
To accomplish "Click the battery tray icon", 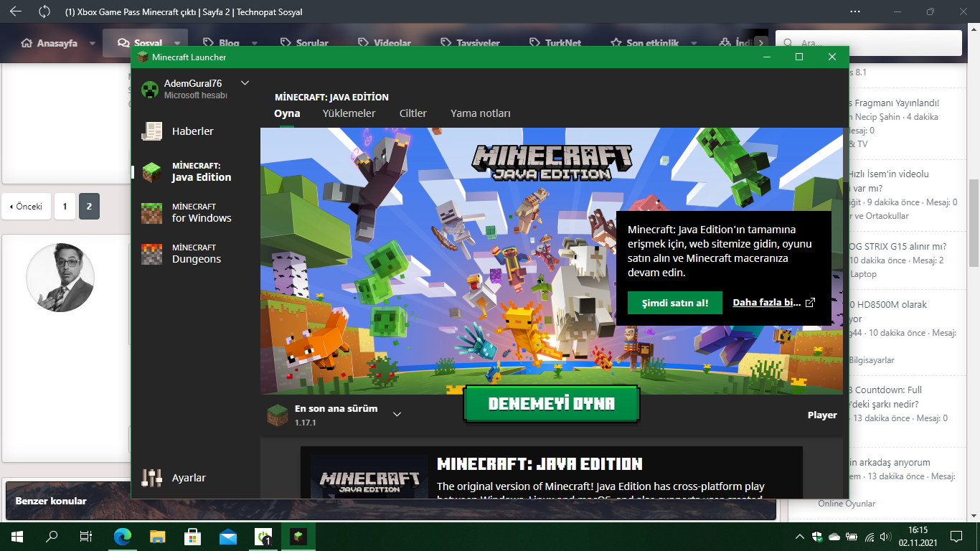I will [852, 536].
